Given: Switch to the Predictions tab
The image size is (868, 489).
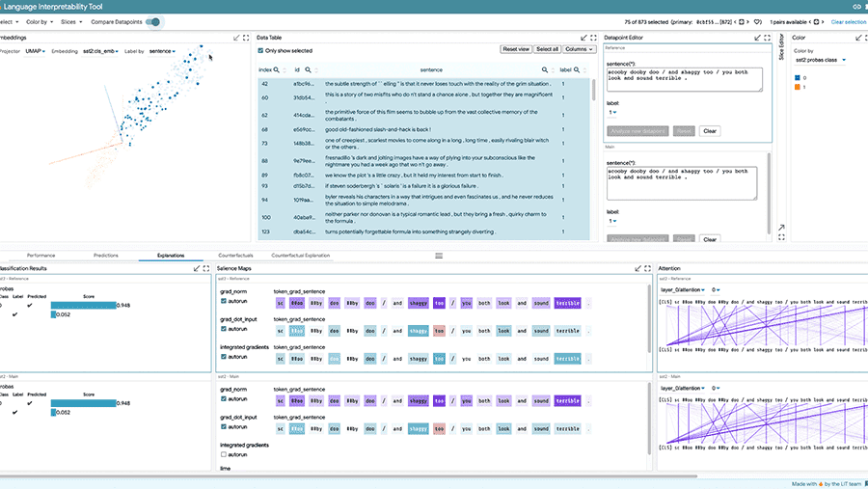Looking at the screenshot, I should [105, 256].
